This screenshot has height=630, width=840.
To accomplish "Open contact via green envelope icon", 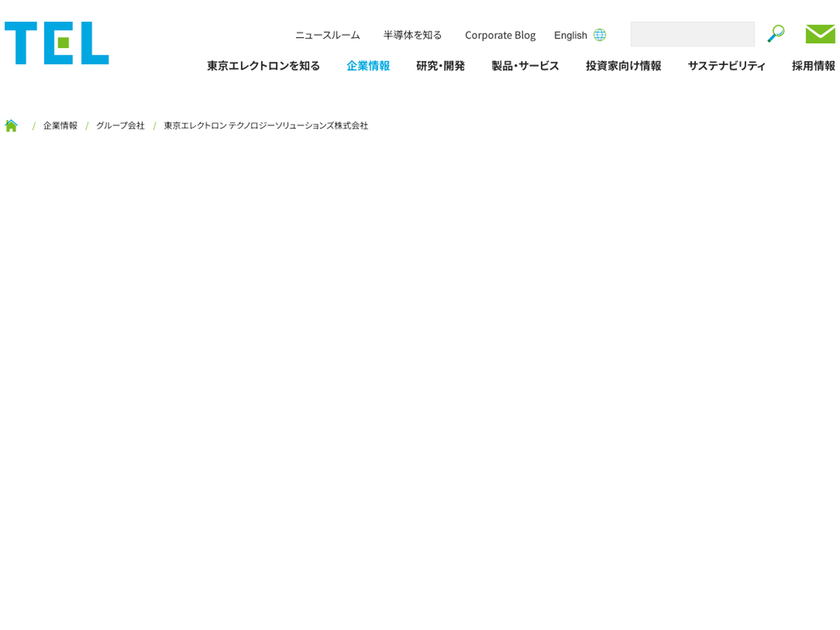I will point(820,34).
